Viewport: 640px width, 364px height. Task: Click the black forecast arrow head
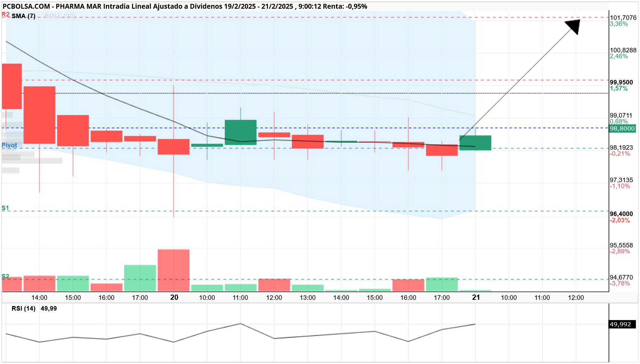point(573,27)
